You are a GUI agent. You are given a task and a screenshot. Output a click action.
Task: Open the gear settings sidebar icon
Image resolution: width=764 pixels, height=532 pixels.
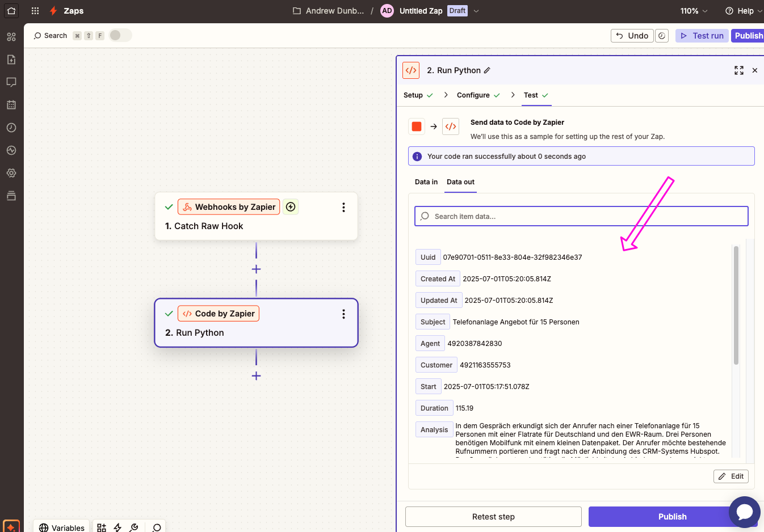[11, 173]
